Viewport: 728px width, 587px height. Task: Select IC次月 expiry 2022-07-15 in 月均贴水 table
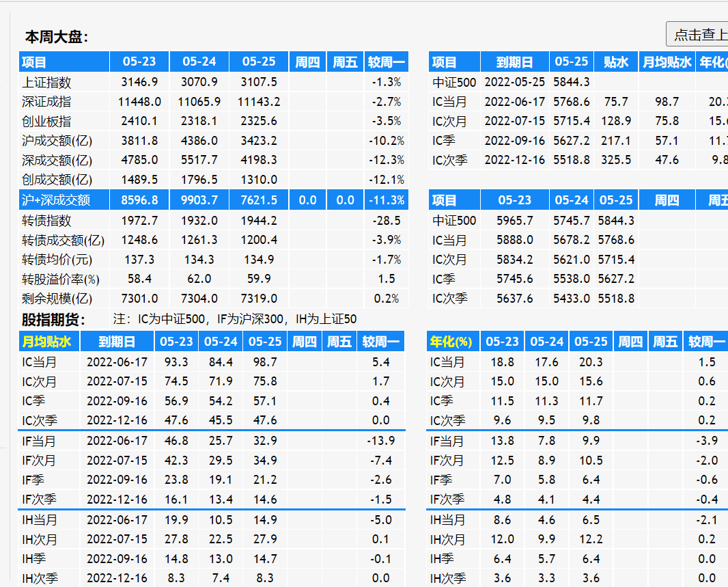click(117, 381)
